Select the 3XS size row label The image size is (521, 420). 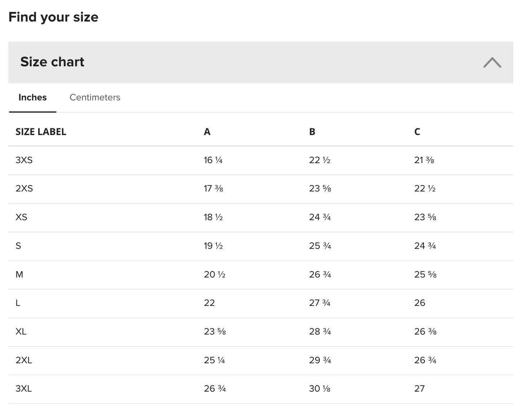[24, 160]
